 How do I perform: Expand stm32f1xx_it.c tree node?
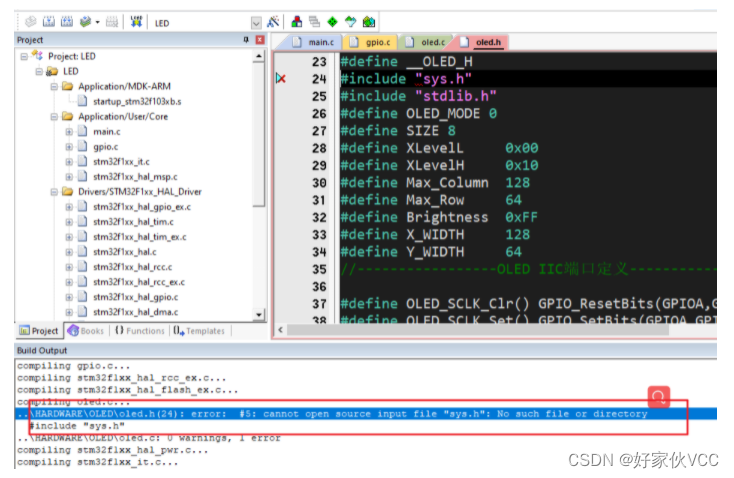(x=69, y=162)
